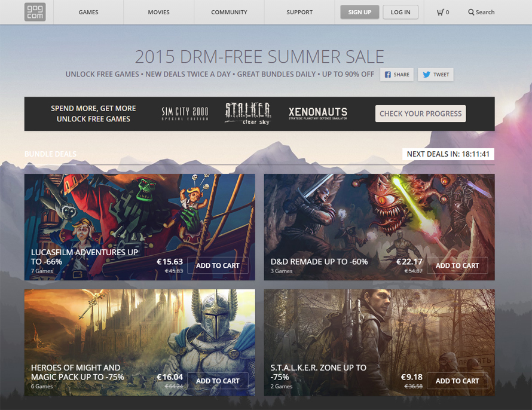Click the '2 Games' label
Image resolution: width=532 pixels, height=410 pixels.
(x=282, y=386)
